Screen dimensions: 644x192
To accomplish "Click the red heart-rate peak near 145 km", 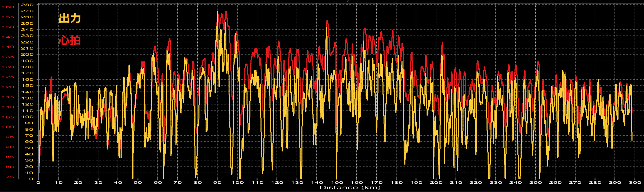I will tap(327, 22).
